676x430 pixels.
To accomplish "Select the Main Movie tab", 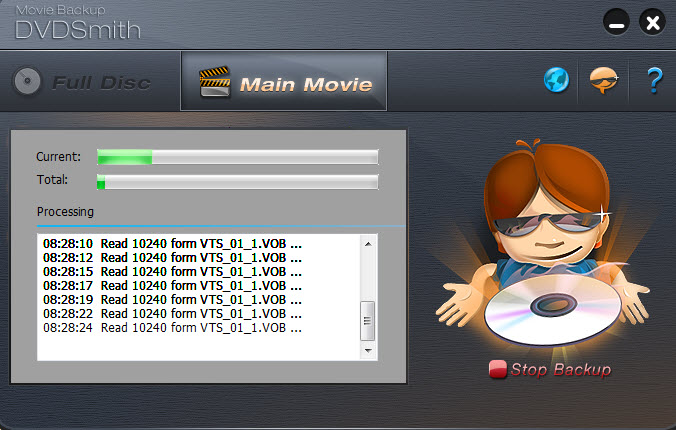I will point(284,81).
